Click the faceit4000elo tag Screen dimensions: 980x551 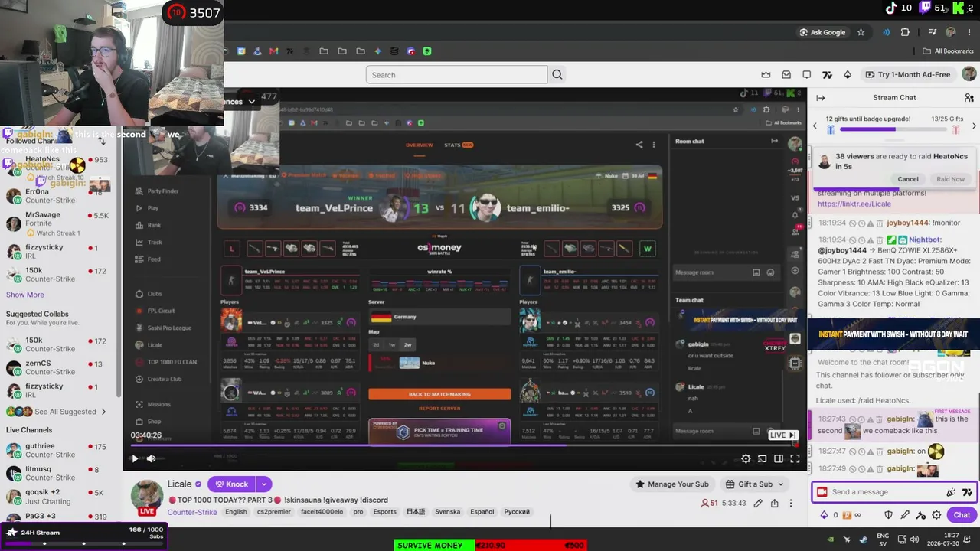point(322,512)
